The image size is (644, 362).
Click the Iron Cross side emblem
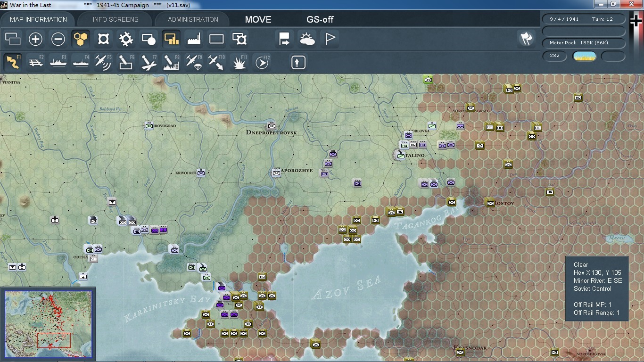(x=636, y=20)
